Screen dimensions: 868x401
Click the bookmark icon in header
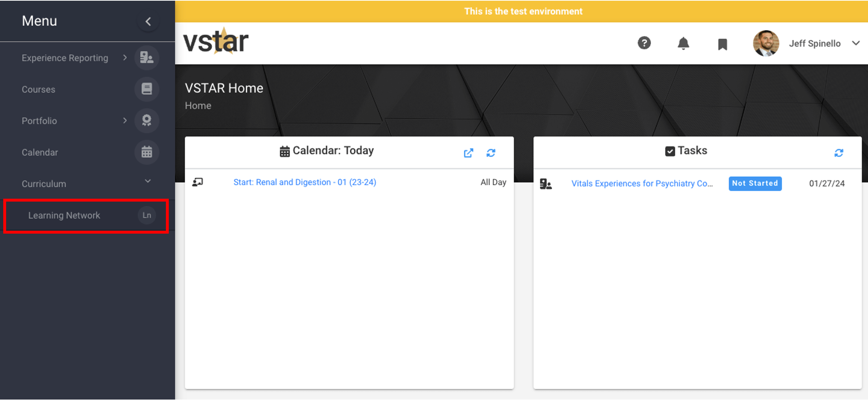pos(723,44)
